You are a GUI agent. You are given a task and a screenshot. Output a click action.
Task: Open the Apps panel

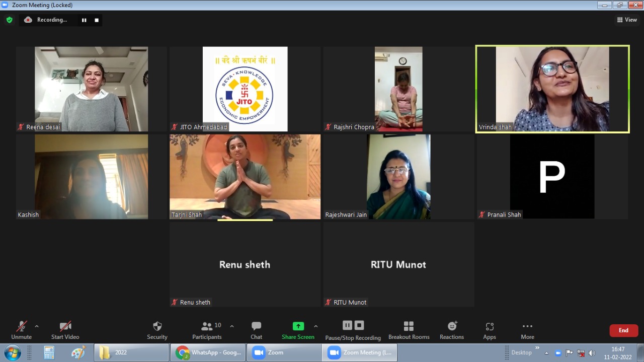[x=490, y=326]
